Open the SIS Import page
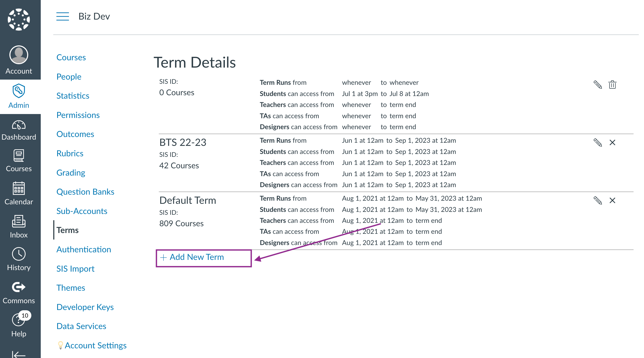The height and width of the screenshot is (358, 644). point(75,268)
